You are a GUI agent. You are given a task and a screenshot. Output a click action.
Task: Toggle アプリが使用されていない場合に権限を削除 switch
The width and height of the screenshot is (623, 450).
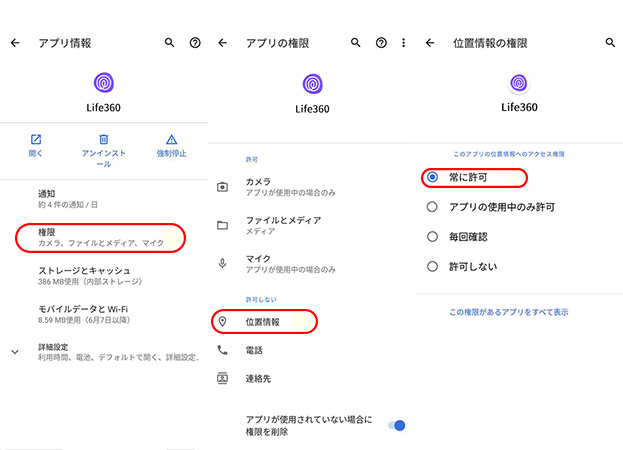tap(397, 425)
